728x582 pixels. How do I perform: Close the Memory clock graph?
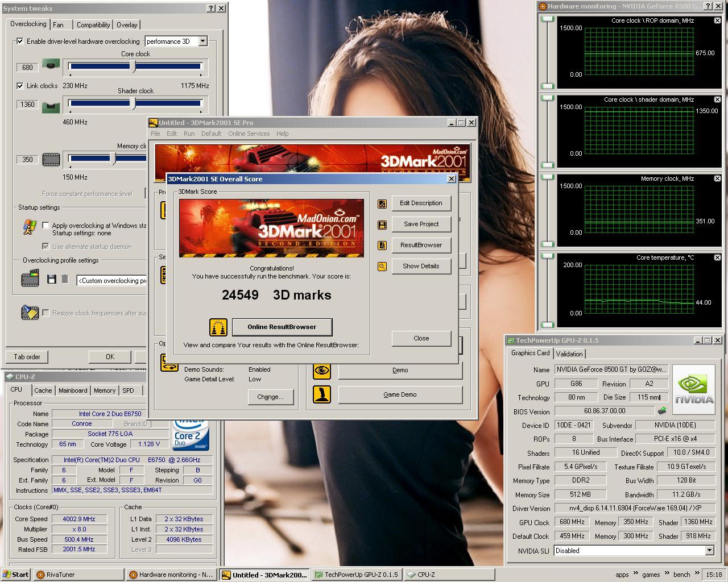[x=717, y=178]
